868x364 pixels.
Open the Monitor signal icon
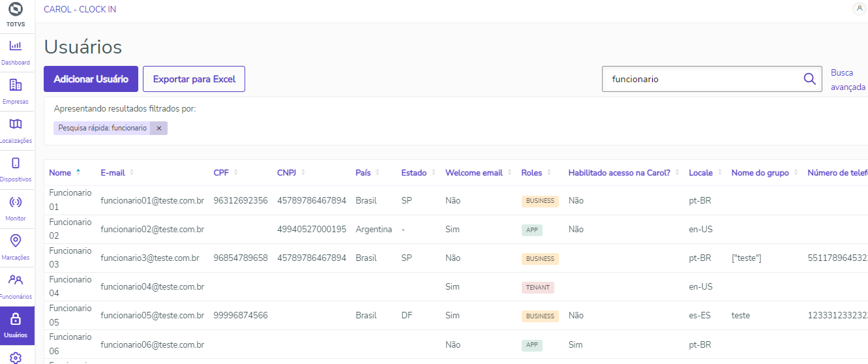pos(16,202)
